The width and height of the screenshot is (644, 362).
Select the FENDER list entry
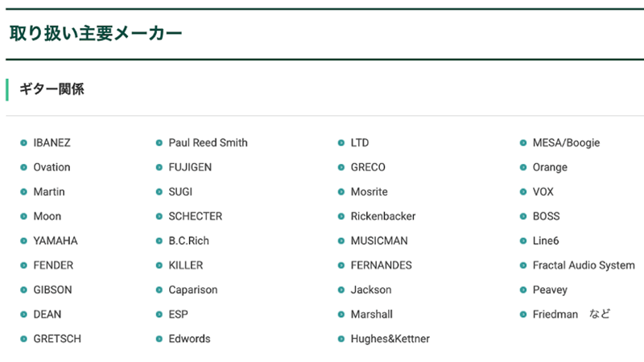53,265
